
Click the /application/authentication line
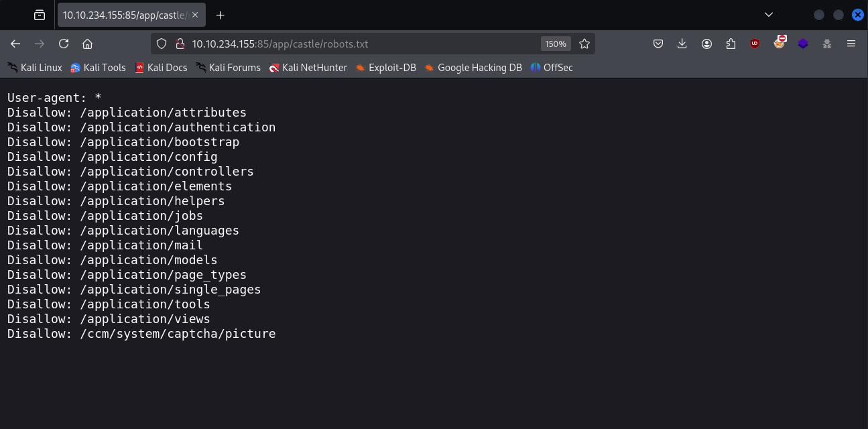pos(141,127)
